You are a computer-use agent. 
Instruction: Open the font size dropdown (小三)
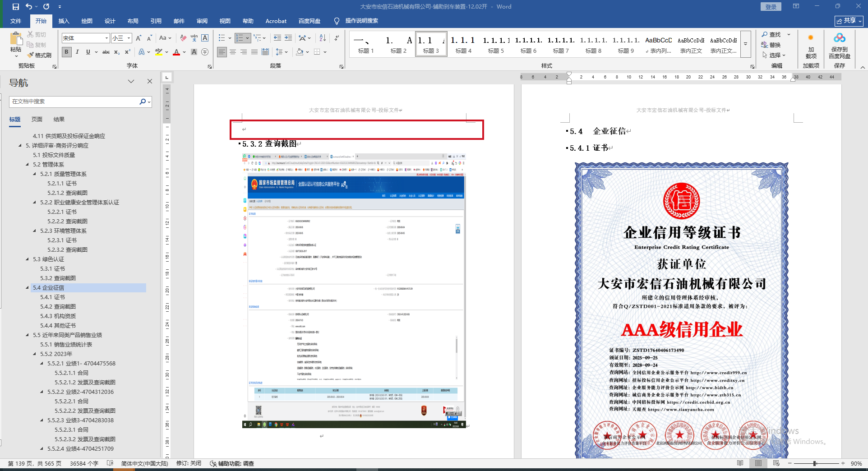pyautogui.click(x=129, y=38)
